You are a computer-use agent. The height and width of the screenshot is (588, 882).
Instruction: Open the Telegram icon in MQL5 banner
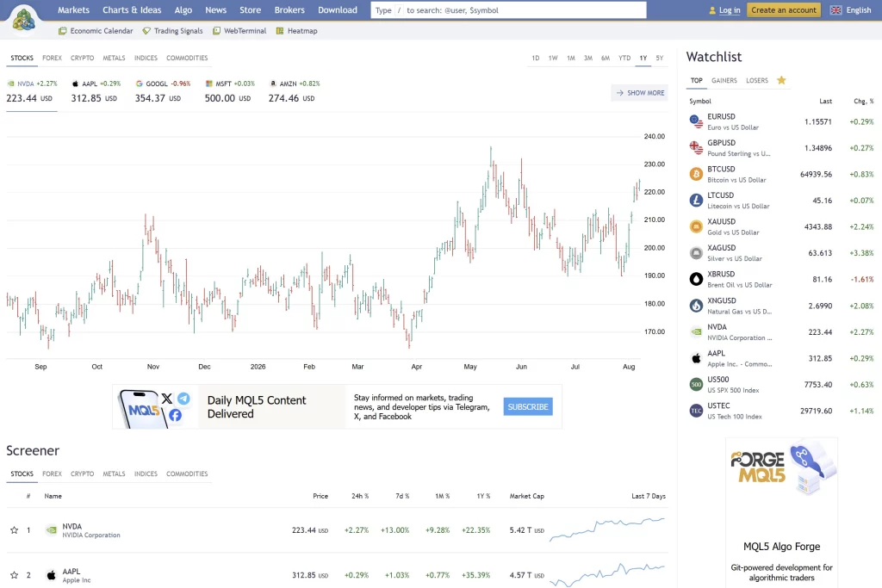[x=183, y=399]
